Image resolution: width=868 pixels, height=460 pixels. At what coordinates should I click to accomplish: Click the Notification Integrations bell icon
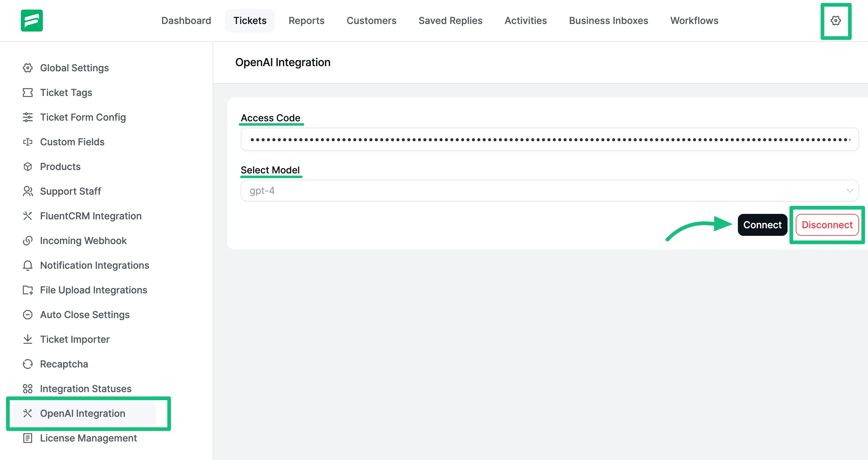point(28,265)
